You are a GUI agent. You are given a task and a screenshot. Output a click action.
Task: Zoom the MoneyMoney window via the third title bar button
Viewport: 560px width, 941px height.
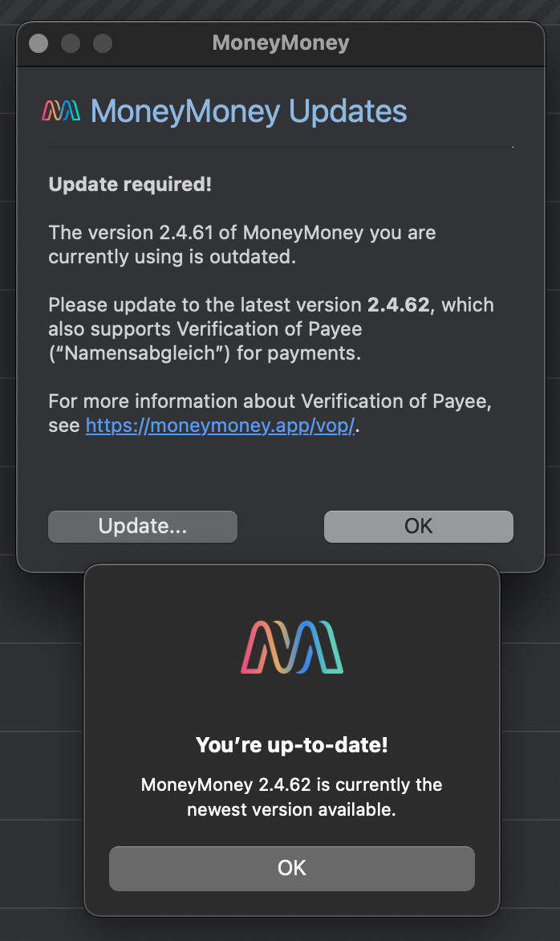click(x=103, y=43)
